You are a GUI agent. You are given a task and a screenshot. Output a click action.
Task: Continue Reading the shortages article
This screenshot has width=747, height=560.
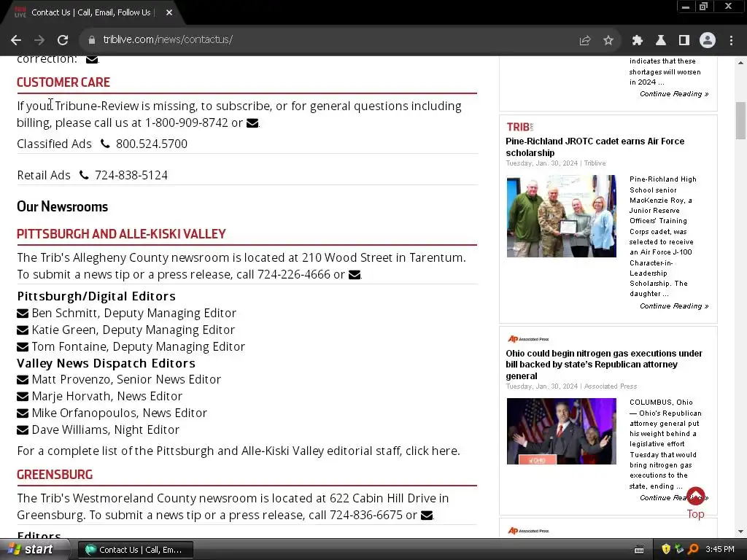pyautogui.click(x=673, y=94)
